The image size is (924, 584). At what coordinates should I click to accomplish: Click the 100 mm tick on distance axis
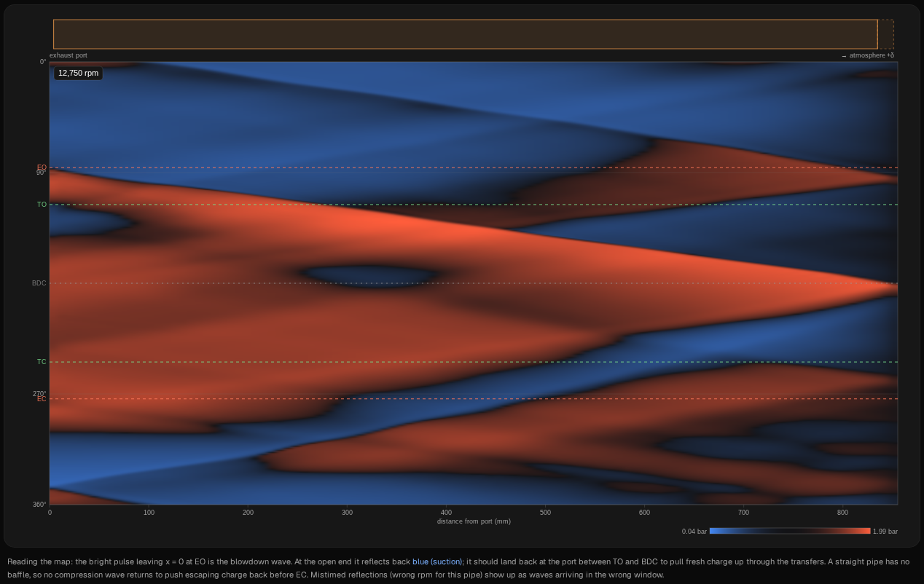tap(149, 513)
